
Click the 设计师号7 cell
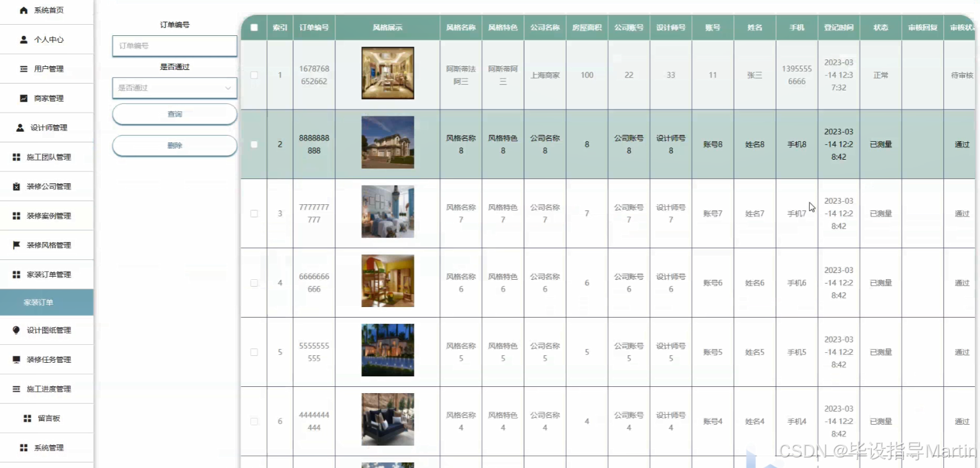[671, 214]
